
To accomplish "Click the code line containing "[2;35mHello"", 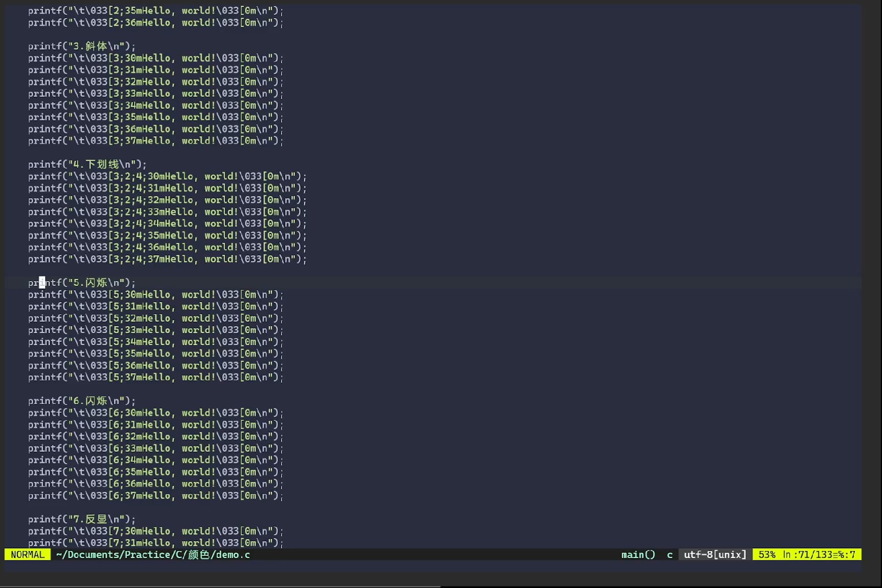I will 156,10.
